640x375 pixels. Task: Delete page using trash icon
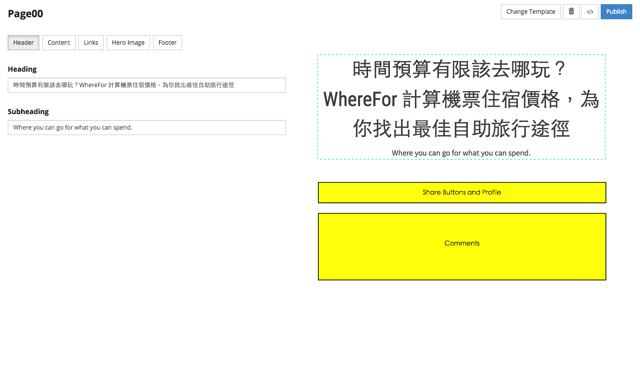[x=571, y=11]
